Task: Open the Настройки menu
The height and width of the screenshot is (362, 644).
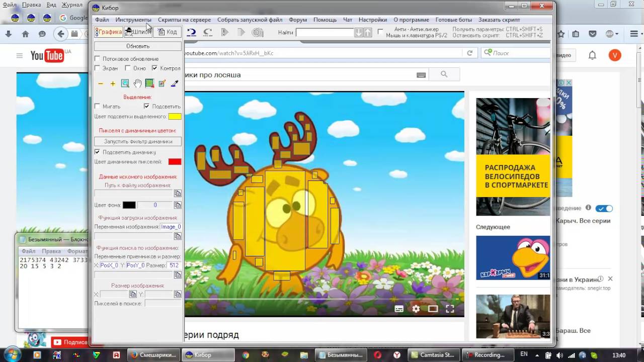Action: [373, 20]
